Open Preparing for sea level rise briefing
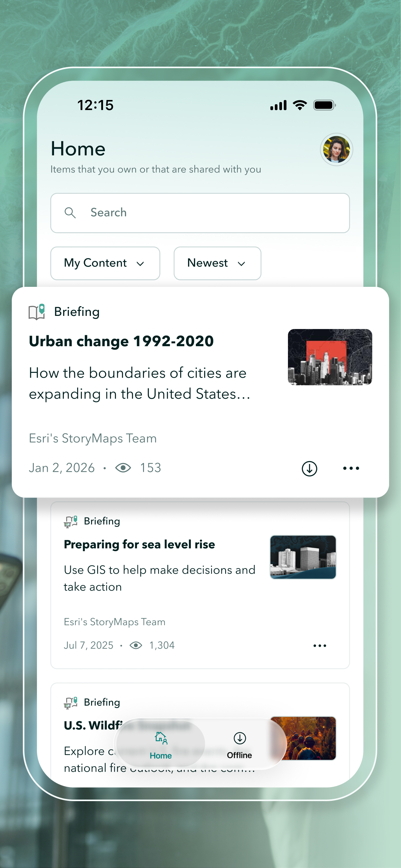This screenshot has height=868, width=401. click(x=139, y=544)
